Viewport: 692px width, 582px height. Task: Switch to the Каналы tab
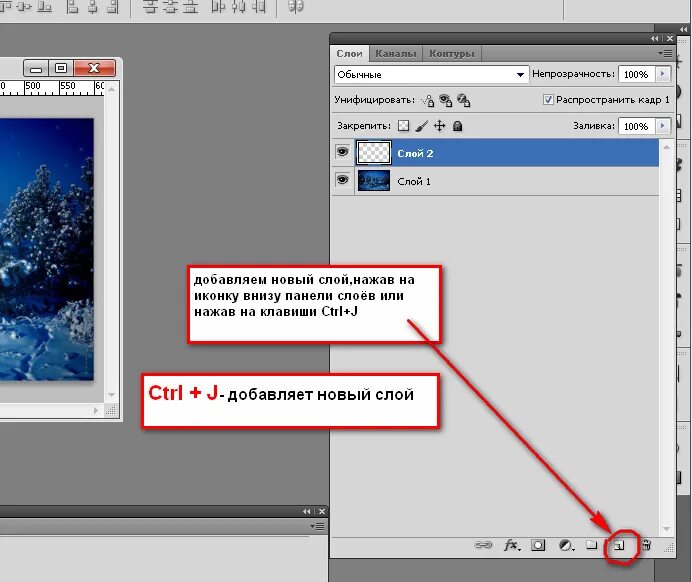click(395, 54)
